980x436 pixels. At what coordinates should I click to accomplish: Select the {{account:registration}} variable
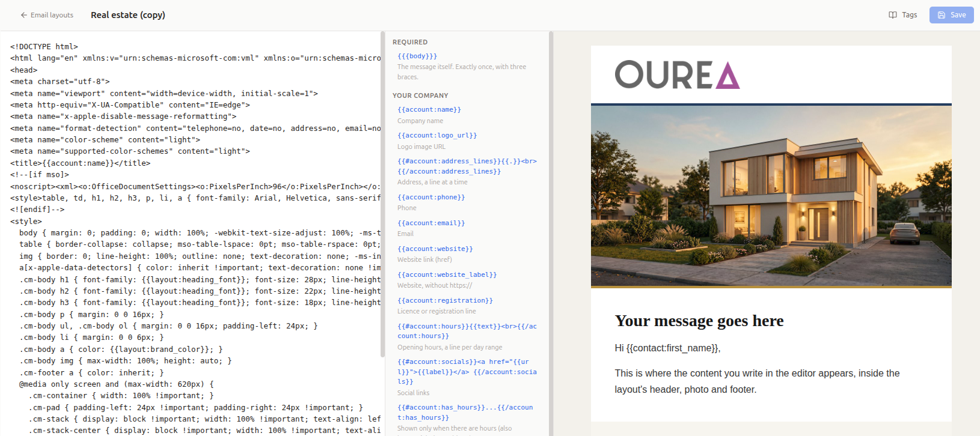click(445, 301)
